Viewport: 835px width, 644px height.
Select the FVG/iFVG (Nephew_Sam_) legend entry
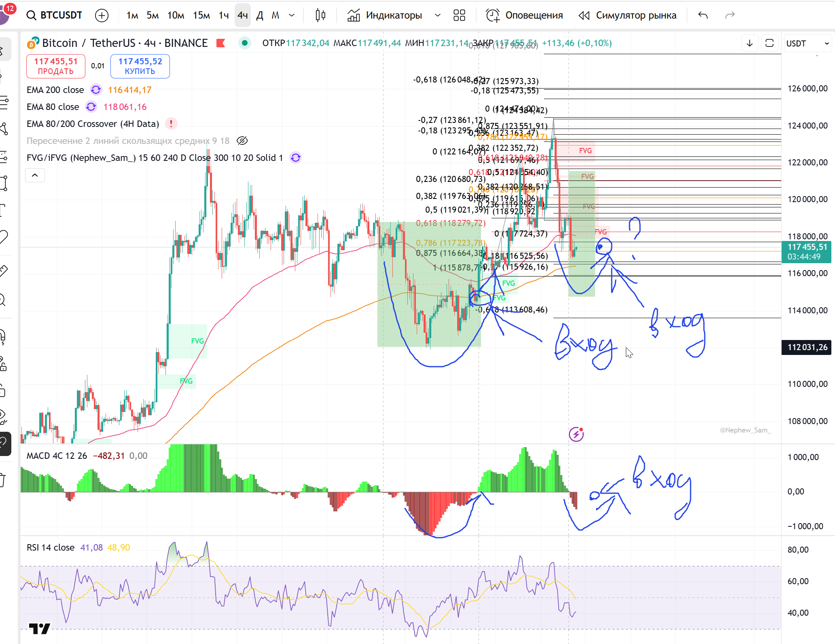(x=155, y=158)
